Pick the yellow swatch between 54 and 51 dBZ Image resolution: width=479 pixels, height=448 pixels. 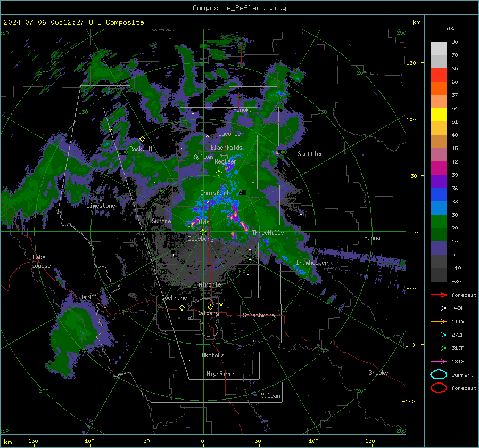click(x=439, y=115)
